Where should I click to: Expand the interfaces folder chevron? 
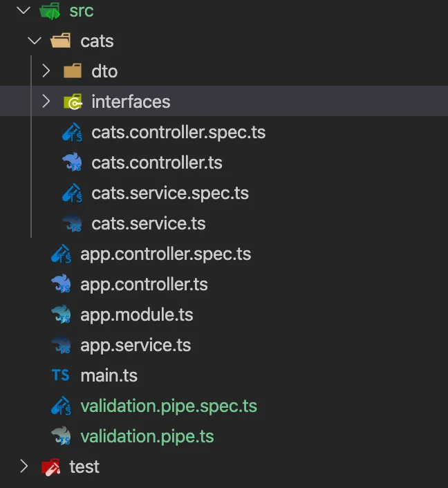(46, 101)
